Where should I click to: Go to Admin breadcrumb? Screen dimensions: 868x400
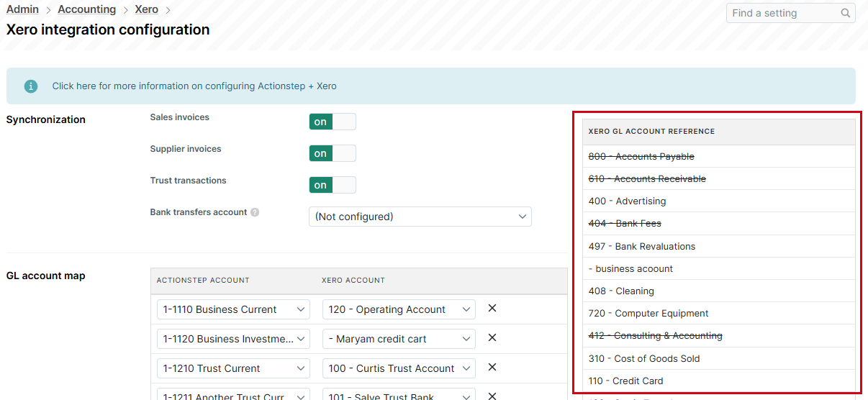coord(22,9)
